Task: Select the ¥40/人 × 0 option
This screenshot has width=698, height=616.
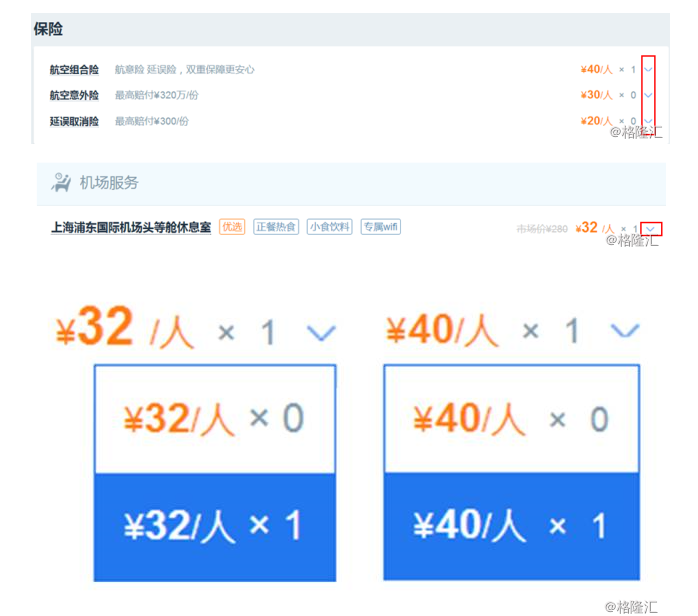Action: (511, 419)
